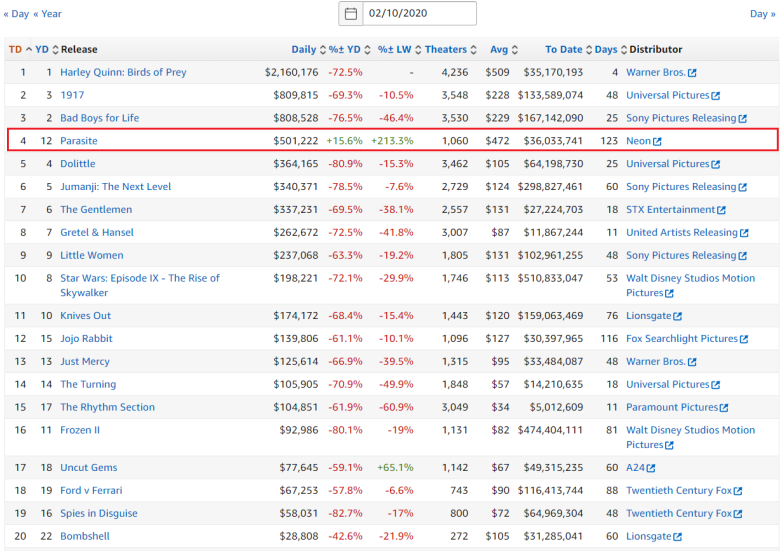Sort by Theaters column header
Viewport: 780px width, 551px height.
(x=446, y=49)
